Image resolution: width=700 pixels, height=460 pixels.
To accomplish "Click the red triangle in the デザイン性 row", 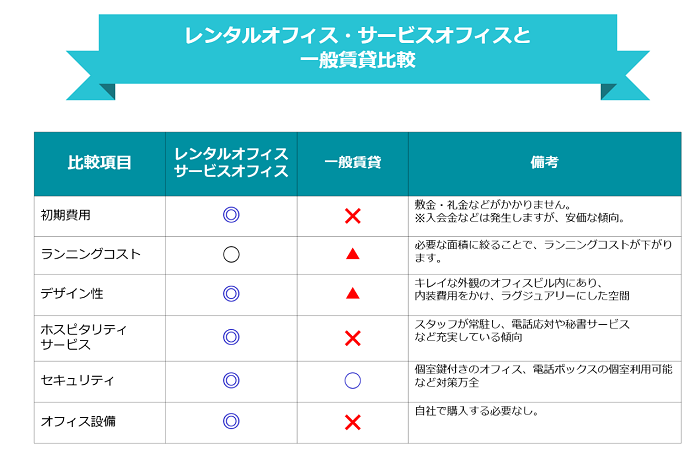I will click(x=352, y=294).
